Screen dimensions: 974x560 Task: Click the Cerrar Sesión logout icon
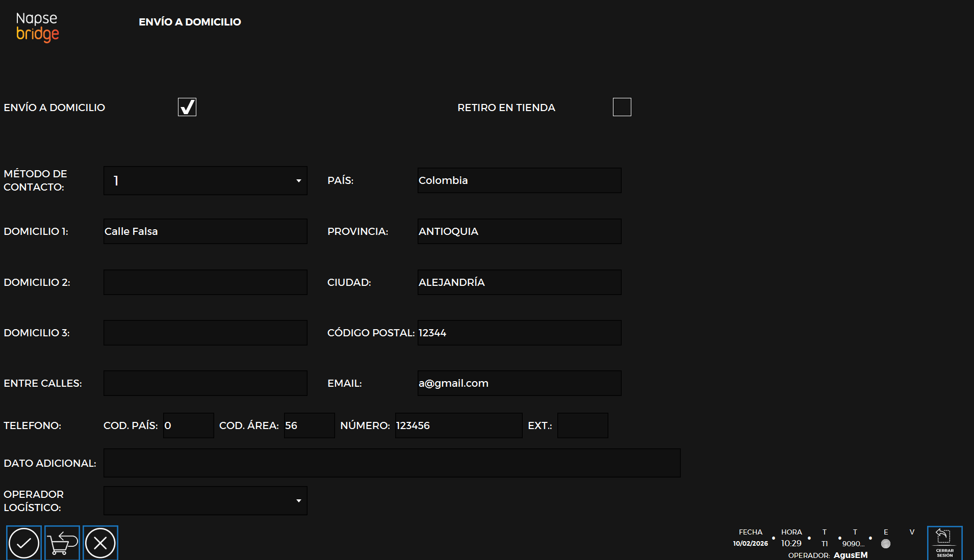pos(944,543)
